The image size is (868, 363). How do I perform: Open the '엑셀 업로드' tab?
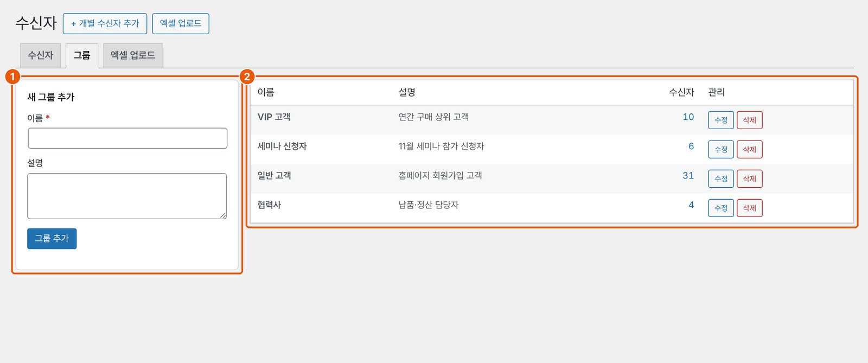click(133, 55)
